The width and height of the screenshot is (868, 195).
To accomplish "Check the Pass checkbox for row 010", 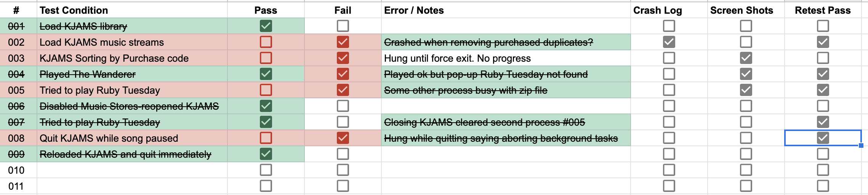I will [266, 170].
